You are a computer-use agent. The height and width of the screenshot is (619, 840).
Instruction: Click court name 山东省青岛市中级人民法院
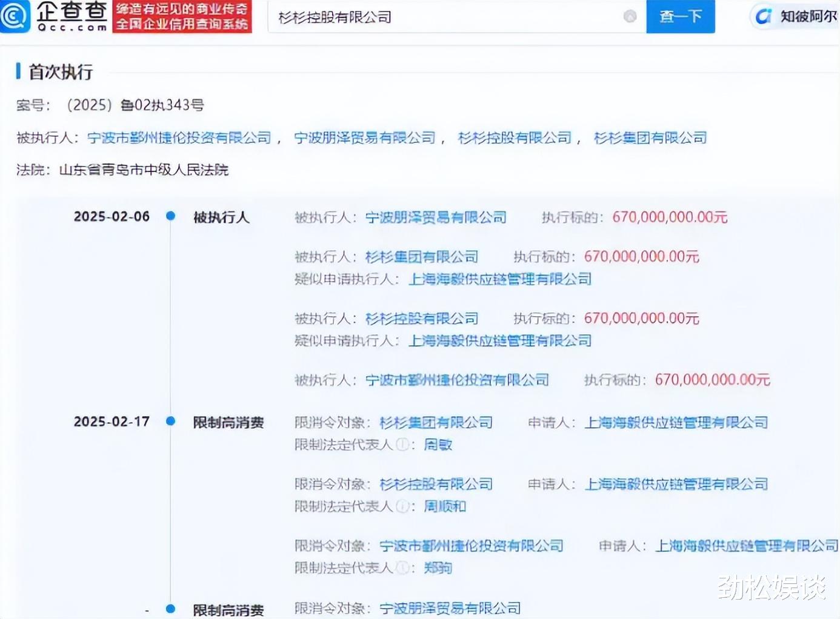(144, 170)
